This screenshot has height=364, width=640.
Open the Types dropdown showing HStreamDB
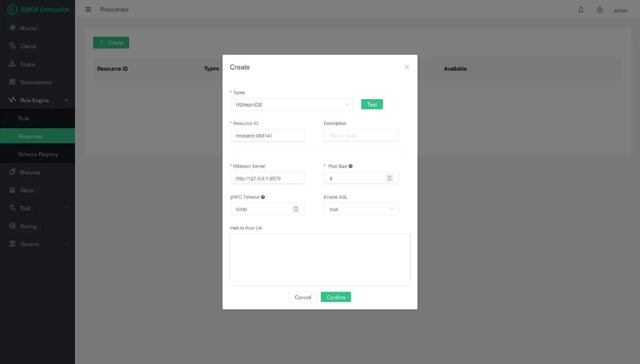292,105
